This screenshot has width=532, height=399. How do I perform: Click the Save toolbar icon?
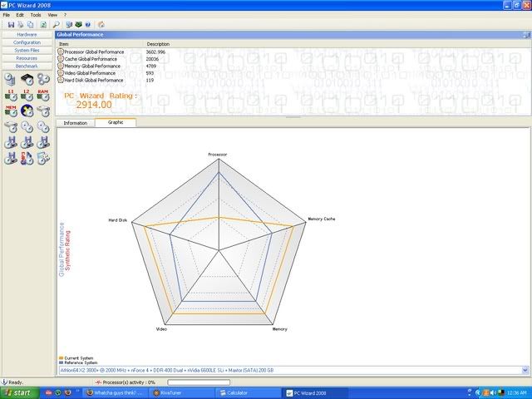[x=11, y=24]
